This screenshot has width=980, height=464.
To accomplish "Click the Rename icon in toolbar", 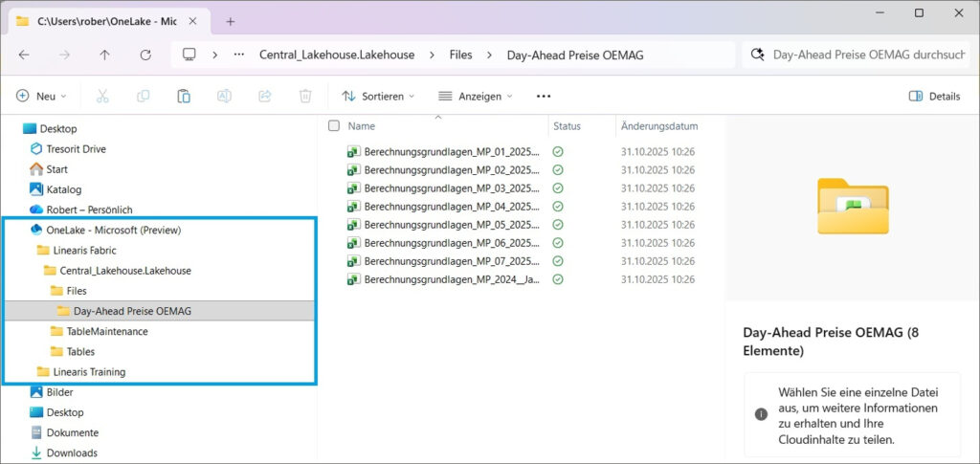I will [224, 96].
